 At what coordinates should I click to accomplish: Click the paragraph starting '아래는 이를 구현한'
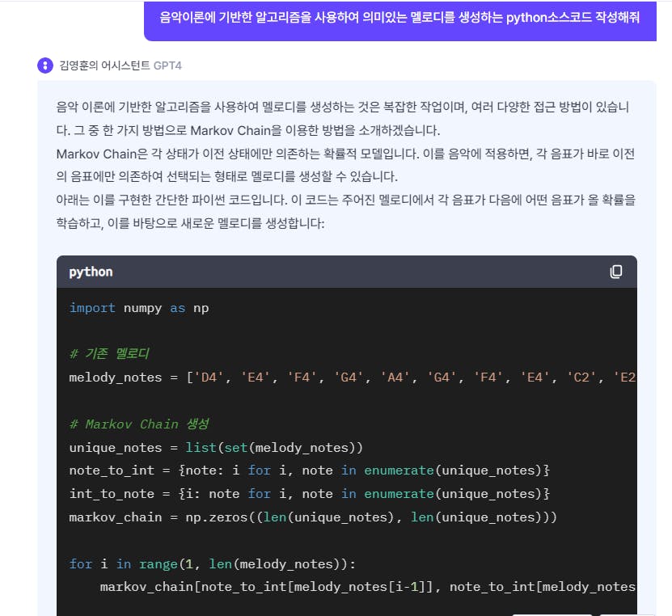(x=345, y=212)
